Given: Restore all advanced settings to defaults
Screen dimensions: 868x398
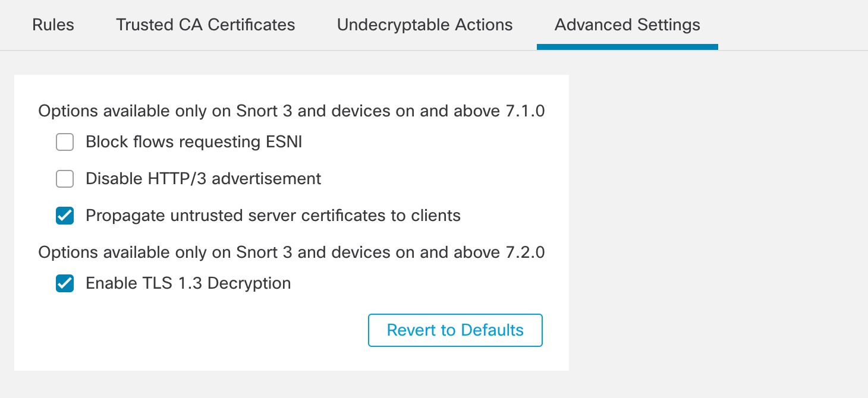Looking at the screenshot, I should 455,330.
